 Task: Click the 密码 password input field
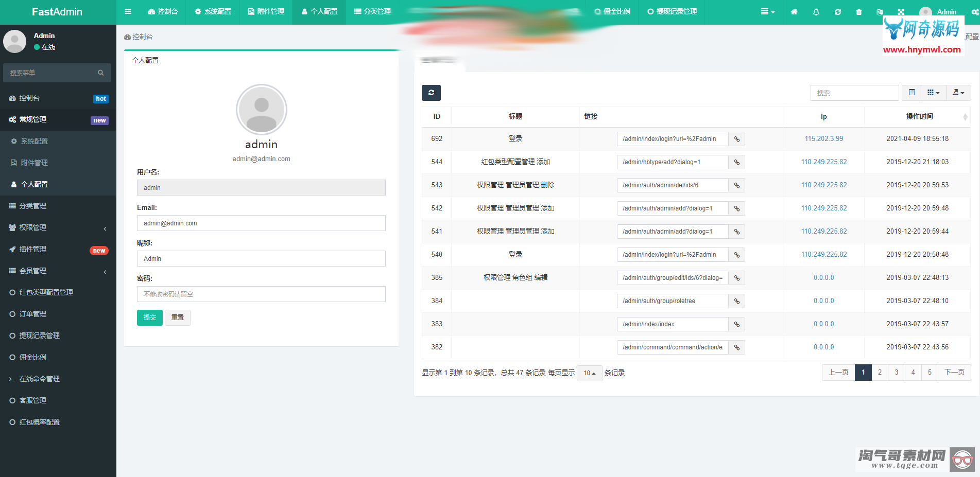click(x=261, y=294)
